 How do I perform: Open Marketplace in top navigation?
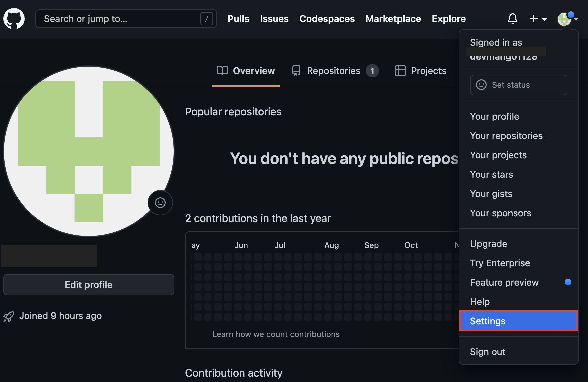click(x=393, y=19)
